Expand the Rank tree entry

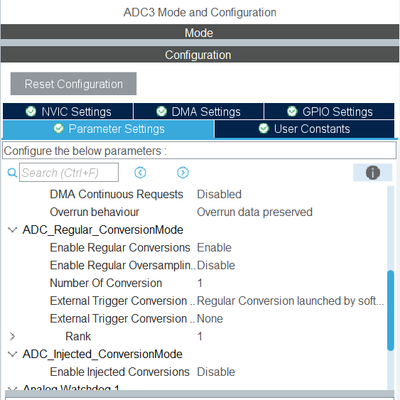[12, 336]
